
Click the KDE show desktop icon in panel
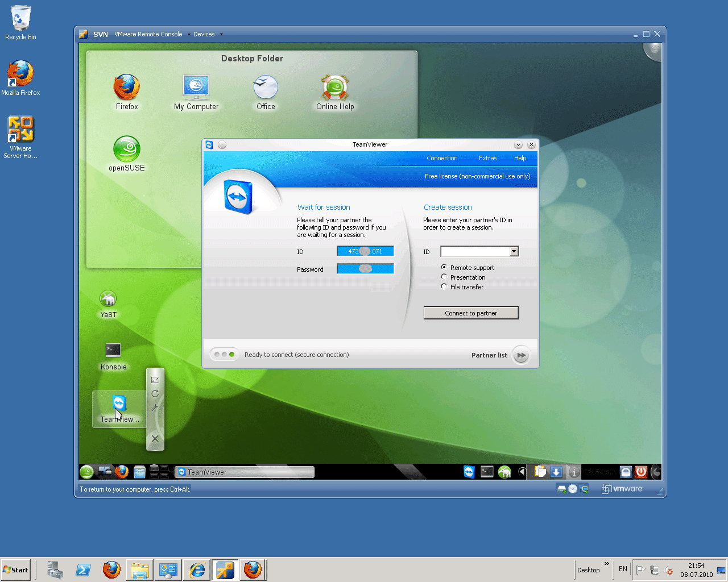pos(105,471)
